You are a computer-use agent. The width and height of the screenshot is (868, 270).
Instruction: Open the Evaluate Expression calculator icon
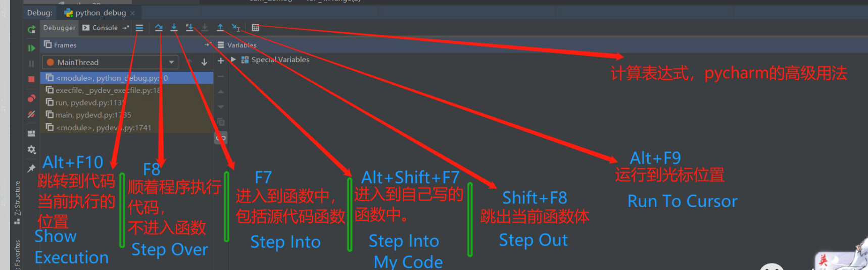tap(256, 28)
